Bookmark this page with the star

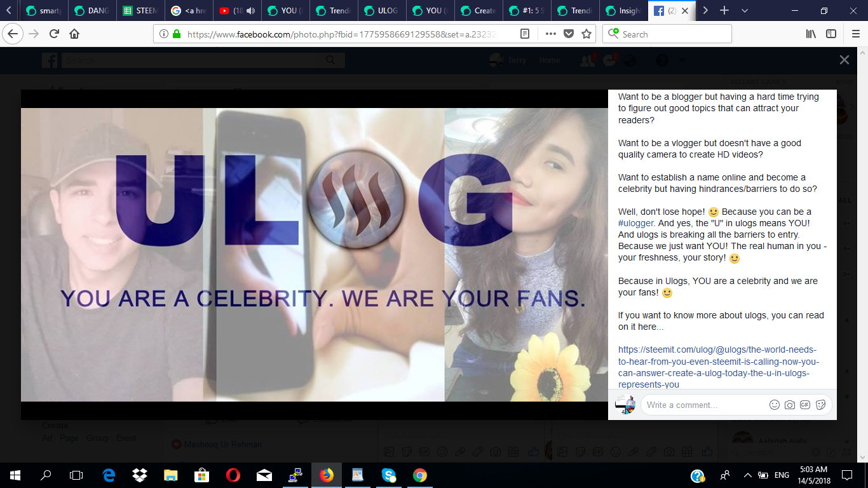(x=587, y=34)
